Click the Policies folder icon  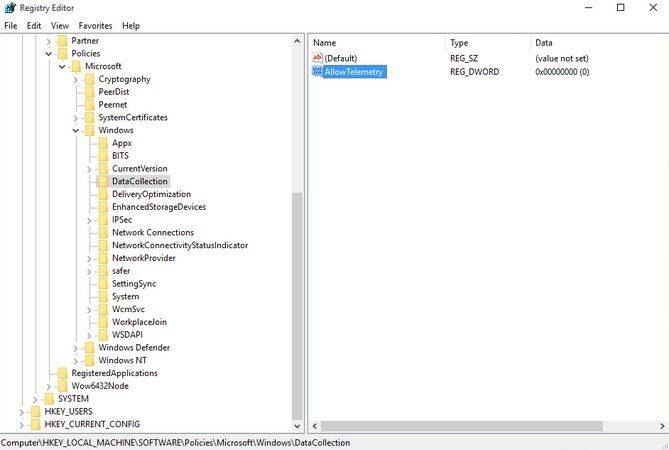63,54
